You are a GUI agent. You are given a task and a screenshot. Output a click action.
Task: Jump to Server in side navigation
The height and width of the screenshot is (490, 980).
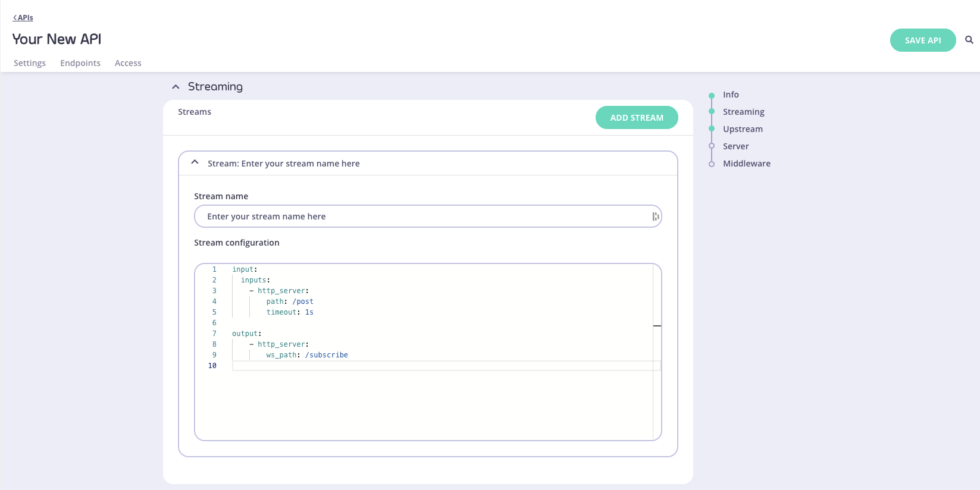coord(736,146)
